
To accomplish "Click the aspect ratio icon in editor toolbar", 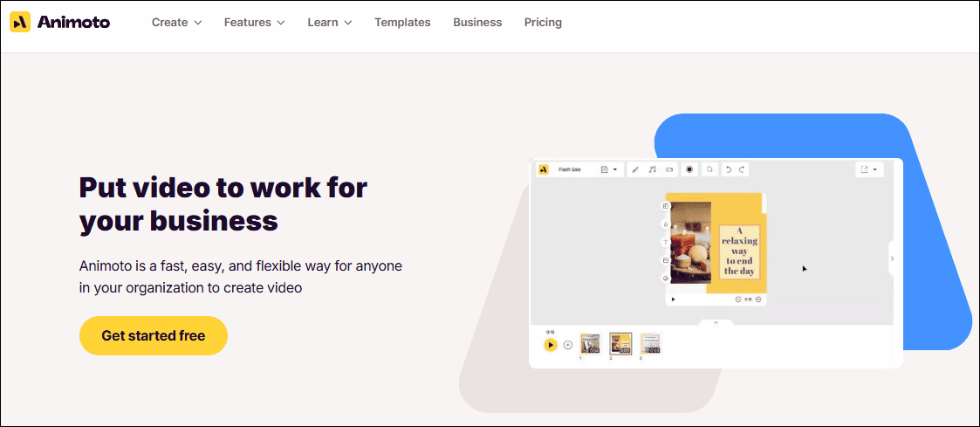I will (x=668, y=169).
